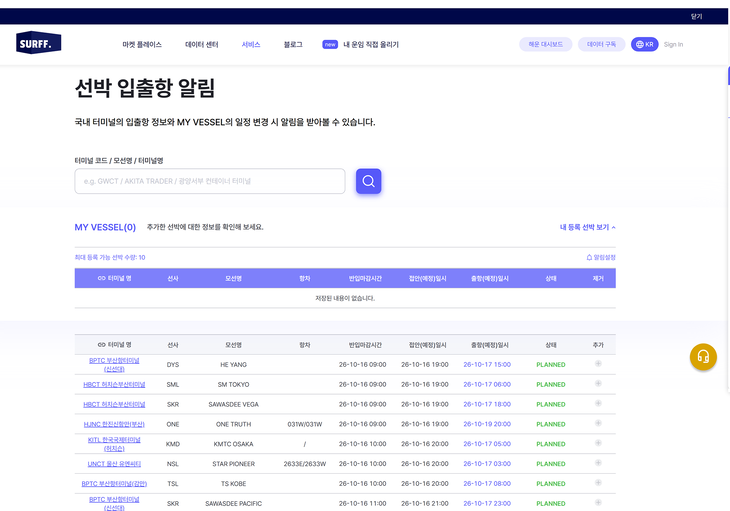Image resolution: width=730 pixels, height=511 pixels.
Task: Open 마켓 플레이스 menu
Action: [142, 45]
